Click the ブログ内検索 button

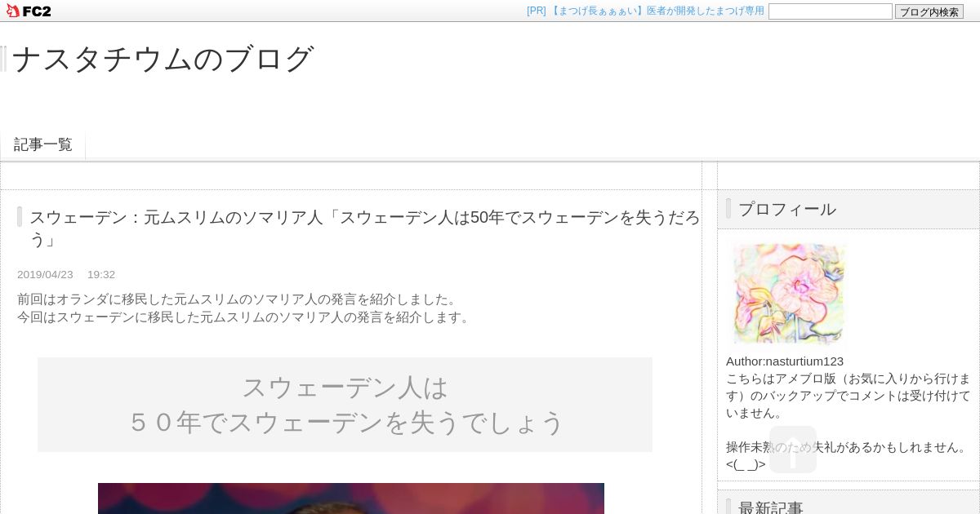(929, 11)
